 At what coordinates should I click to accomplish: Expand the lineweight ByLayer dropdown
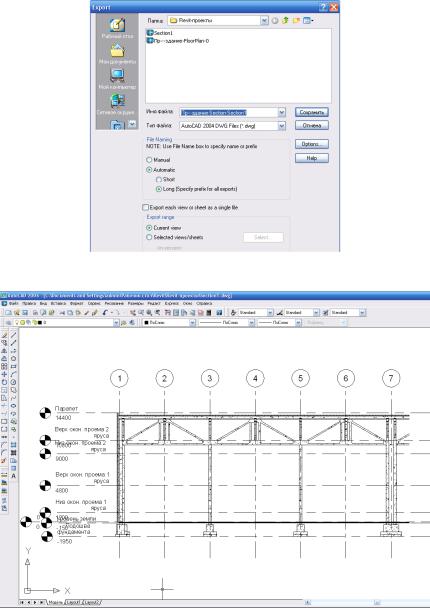pyautogui.click(x=298, y=323)
